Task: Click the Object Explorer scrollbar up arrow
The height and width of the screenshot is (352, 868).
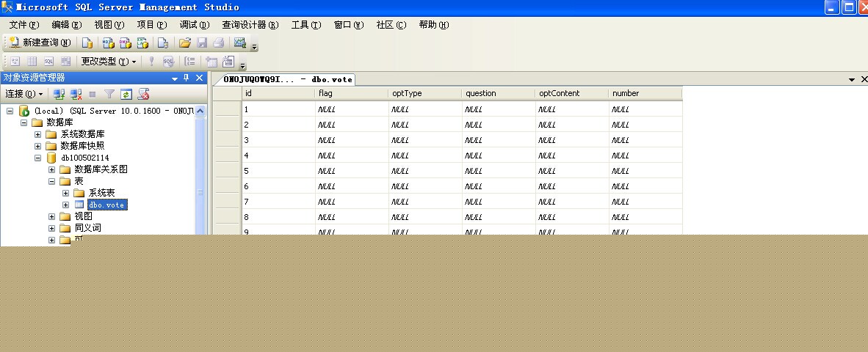Action: [200, 111]
